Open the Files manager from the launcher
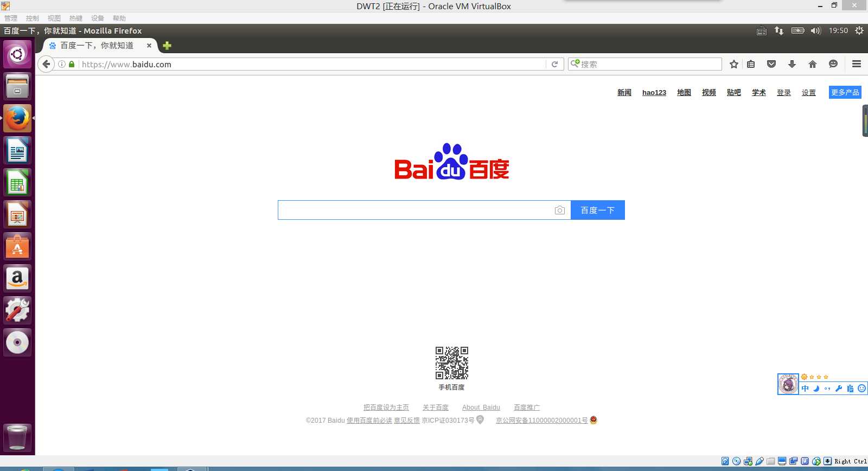The image size is (868, 471). [x=17, y=86]
